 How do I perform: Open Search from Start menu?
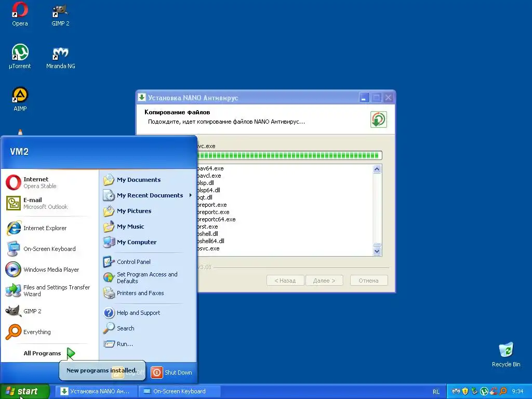click(147, 328)
